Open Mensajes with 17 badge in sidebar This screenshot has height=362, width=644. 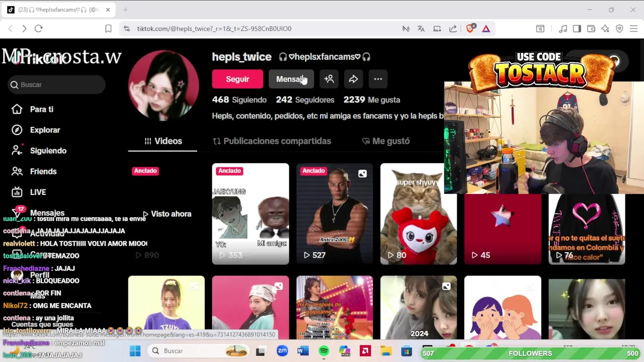click(x=47, y=213)
